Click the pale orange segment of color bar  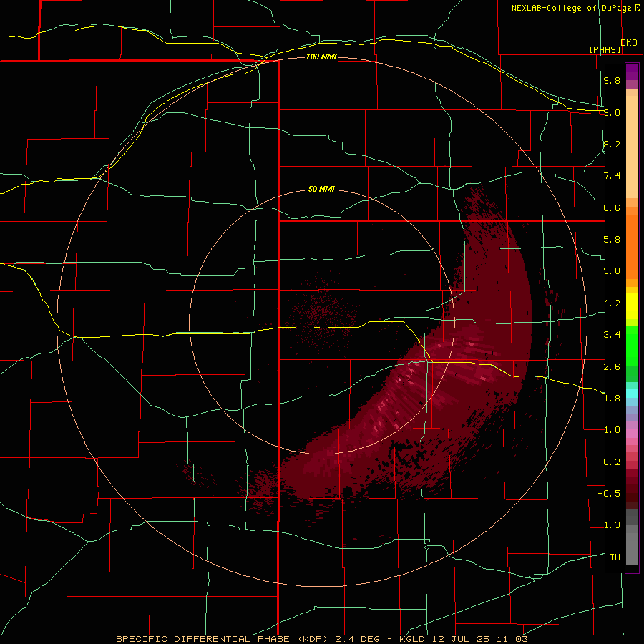pos(632,147)
